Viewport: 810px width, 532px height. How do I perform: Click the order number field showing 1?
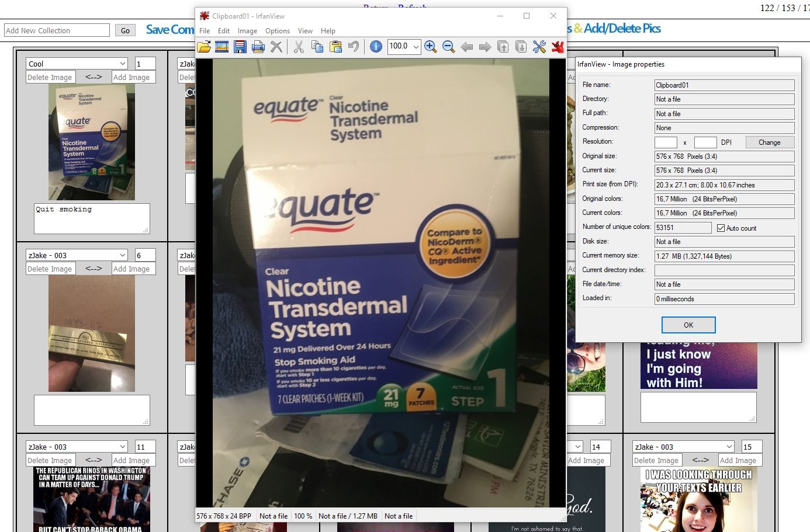point(145,64)
